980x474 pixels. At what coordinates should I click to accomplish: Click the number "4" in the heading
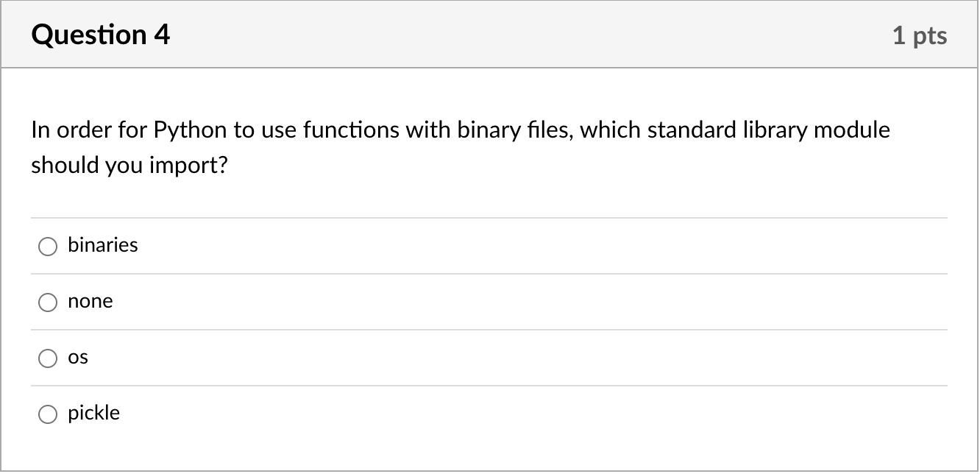tap(162, 35)
